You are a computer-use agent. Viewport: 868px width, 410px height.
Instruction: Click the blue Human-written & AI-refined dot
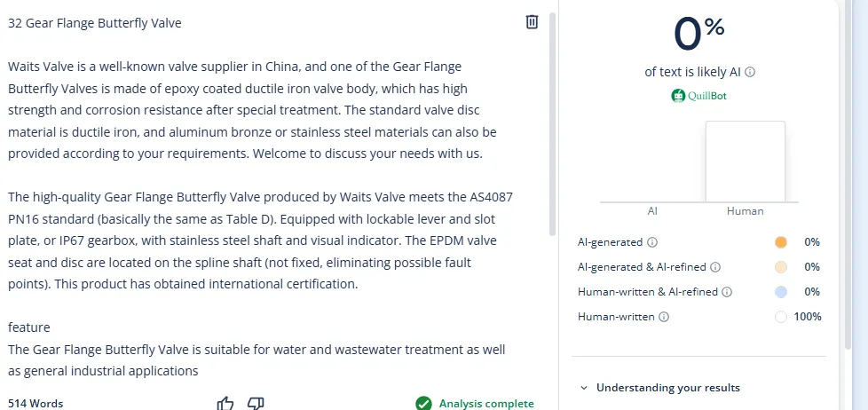[x=781, y=292]
